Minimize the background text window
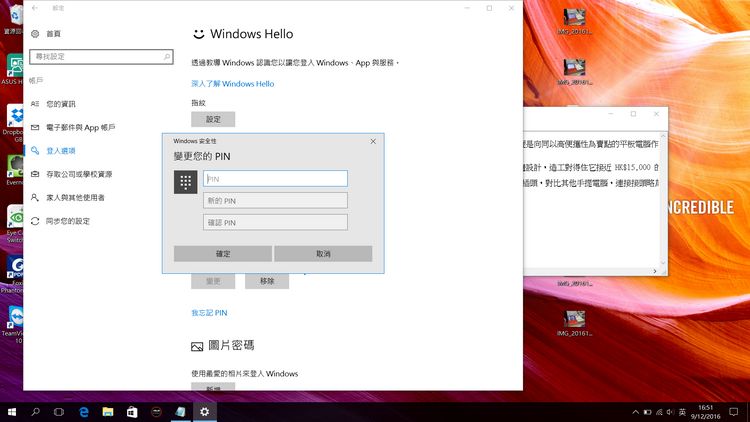The width and height of the screenshot is (750, 422). click(611, 114)
